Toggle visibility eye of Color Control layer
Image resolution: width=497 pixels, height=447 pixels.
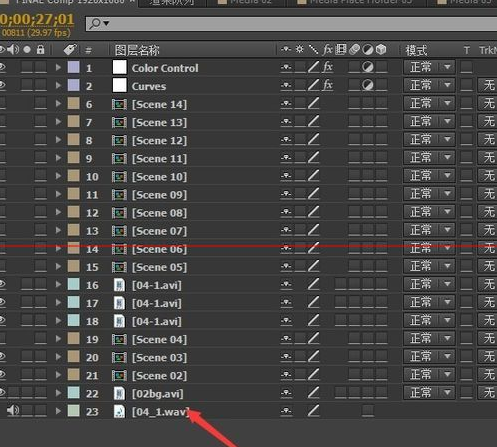click(x=3, y=67)
